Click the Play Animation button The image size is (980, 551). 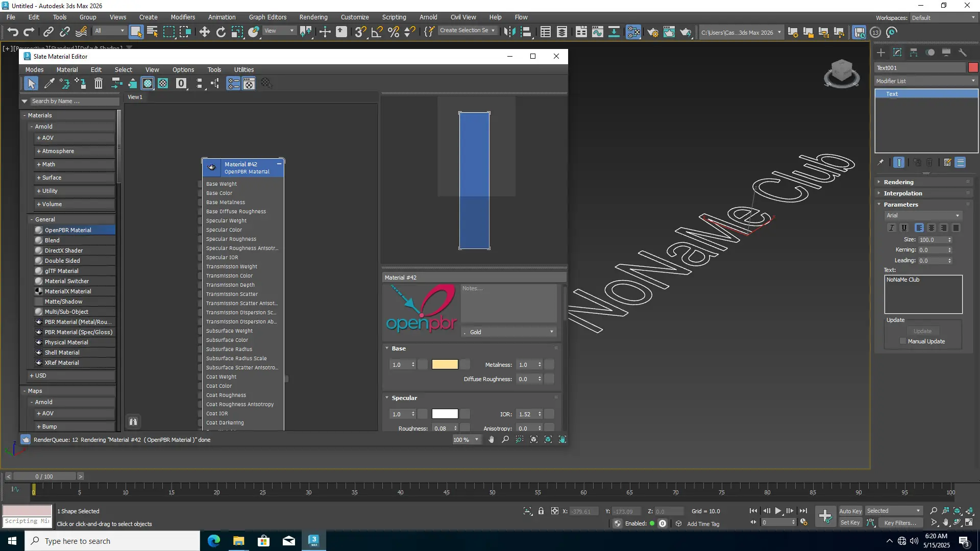tap(778, 511)
